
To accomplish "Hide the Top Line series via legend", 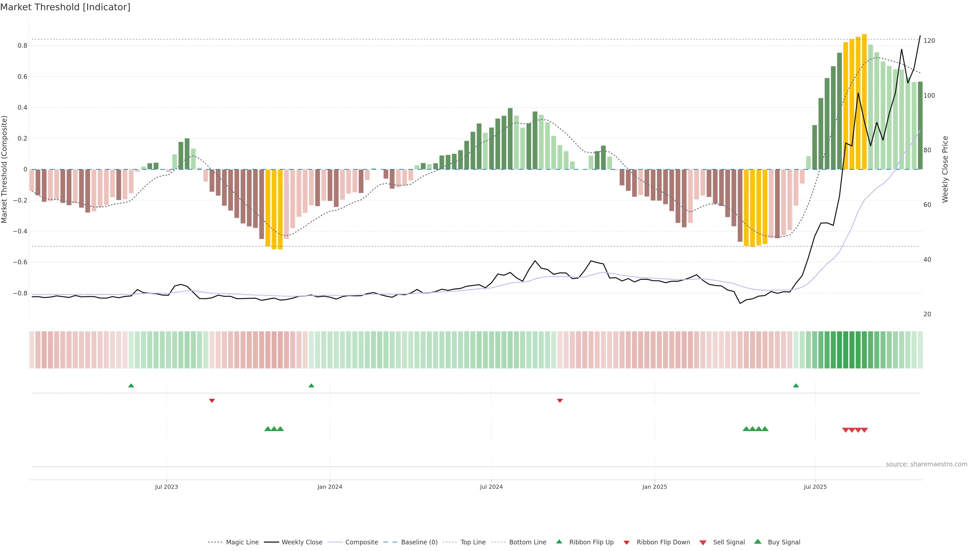I will (x=473, y=542).
